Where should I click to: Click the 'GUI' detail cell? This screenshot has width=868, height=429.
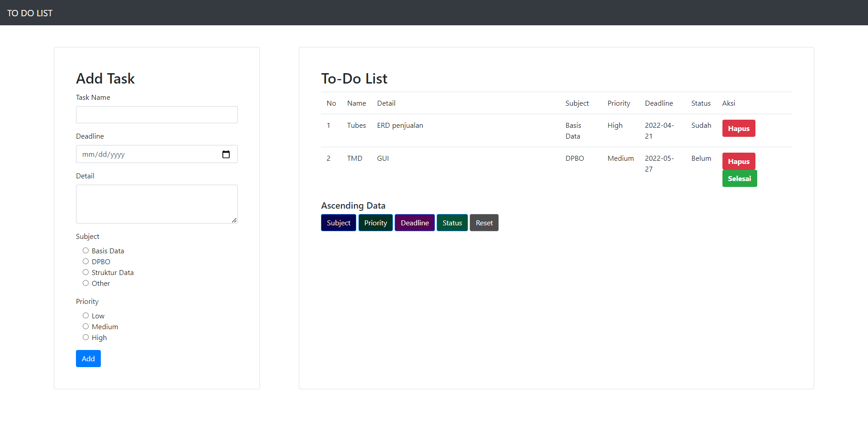383,159
